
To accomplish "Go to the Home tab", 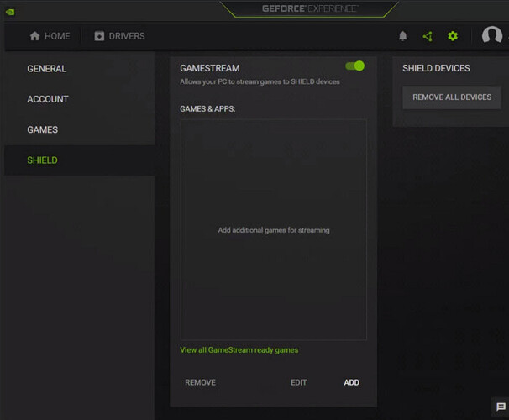I will (50, 36).
